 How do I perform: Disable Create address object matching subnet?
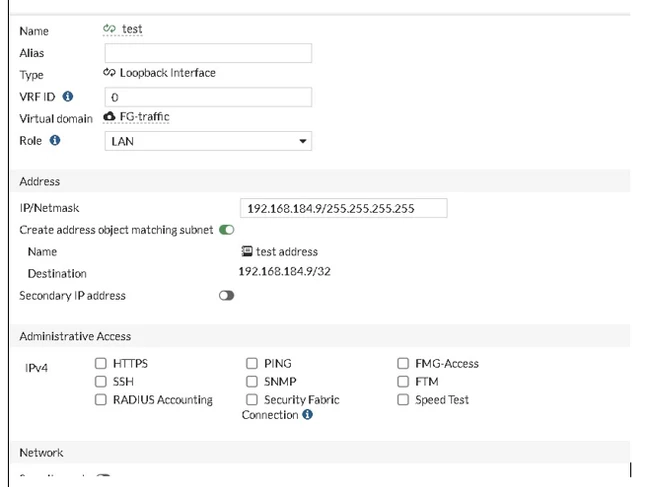tap(227, 230)
